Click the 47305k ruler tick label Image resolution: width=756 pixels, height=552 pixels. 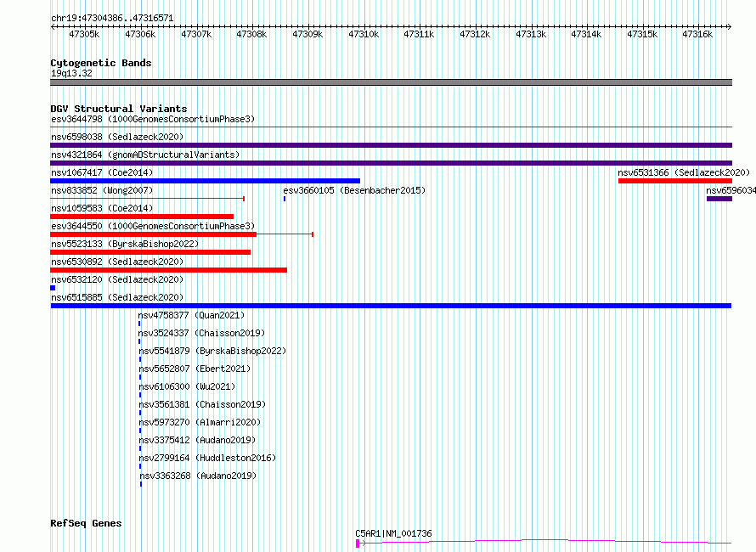[84, 34]
